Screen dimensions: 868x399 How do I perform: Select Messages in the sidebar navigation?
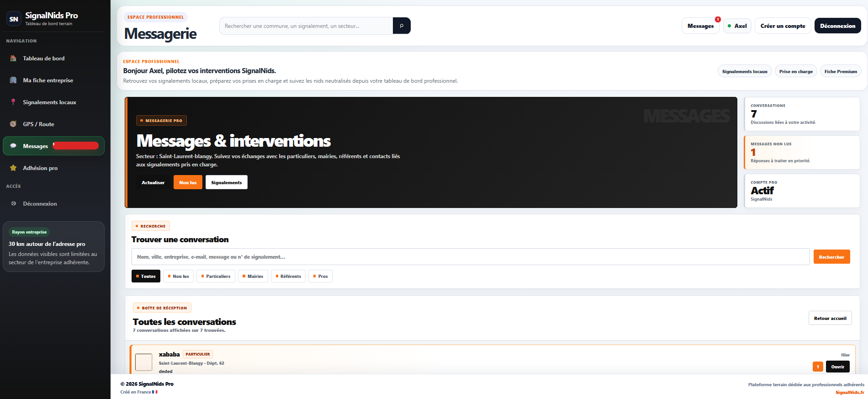click(x=53, y=146)
